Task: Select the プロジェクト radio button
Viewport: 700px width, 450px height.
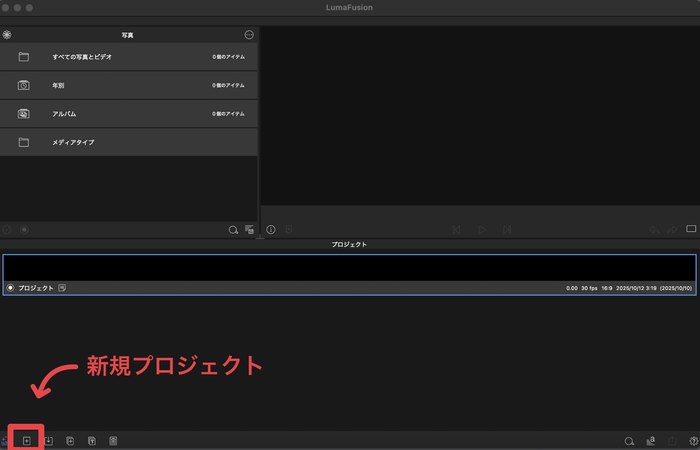Action: tap(10, 287)
